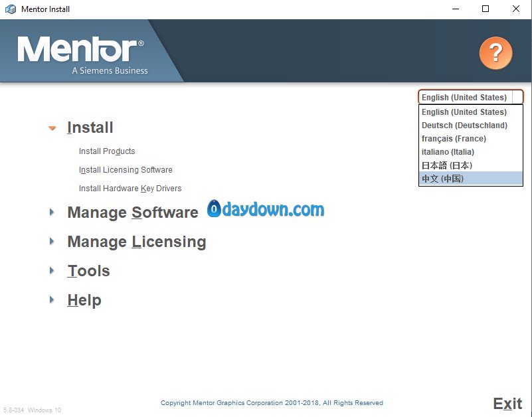Click the copyright notice text
This screenshot has height=417, width=532.
(272, 403)
